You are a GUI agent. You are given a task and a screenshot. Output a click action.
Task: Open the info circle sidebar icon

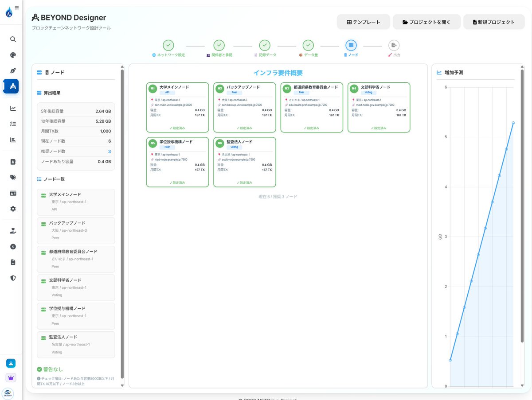click(13, 247)
